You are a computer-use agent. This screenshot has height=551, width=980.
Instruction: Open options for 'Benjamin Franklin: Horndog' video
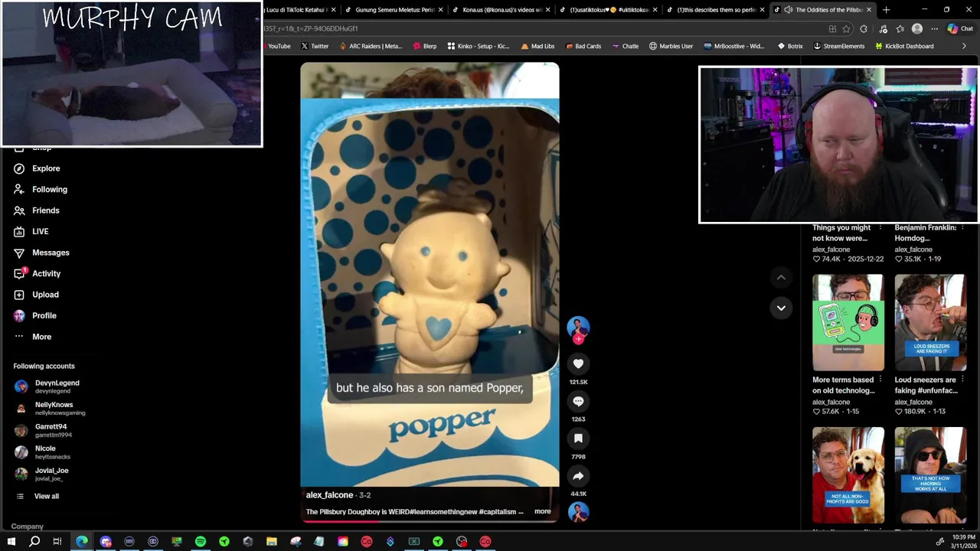(962, 227)
